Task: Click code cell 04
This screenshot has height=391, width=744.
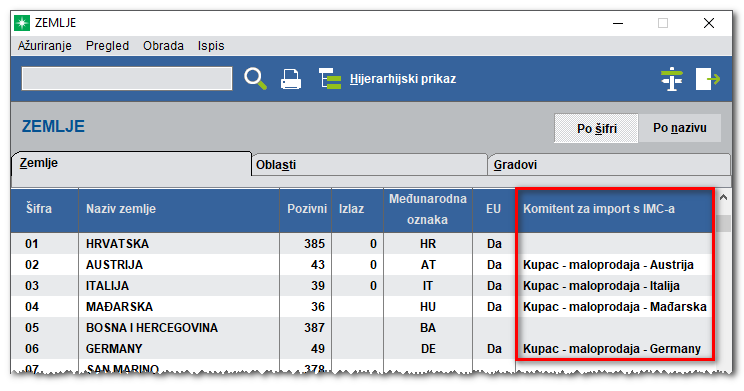Action: point(32,307)
